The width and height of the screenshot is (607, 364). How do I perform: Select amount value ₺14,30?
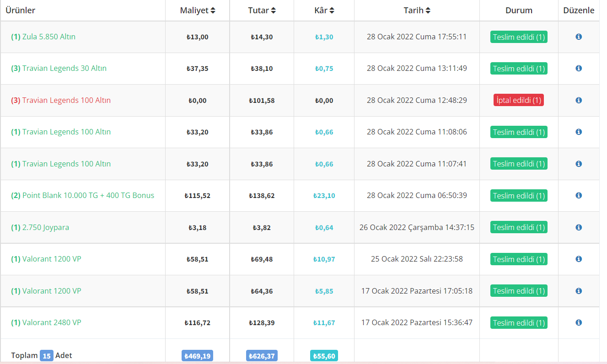pyautogui.click(x=262, y=37)
